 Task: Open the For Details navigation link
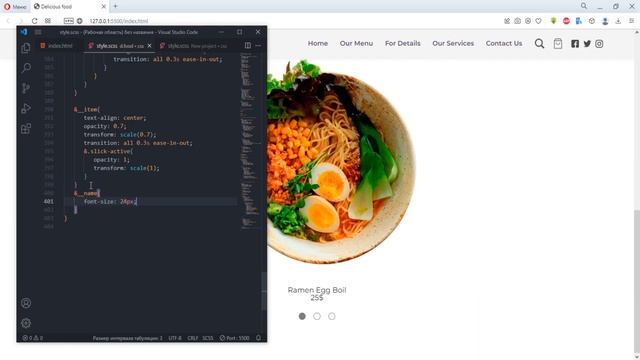click(x=402, y=43)
